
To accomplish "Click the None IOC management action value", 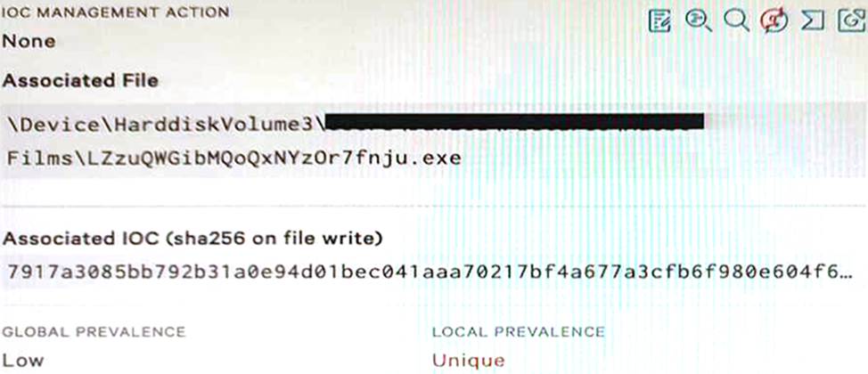I will tap(29, 41).
